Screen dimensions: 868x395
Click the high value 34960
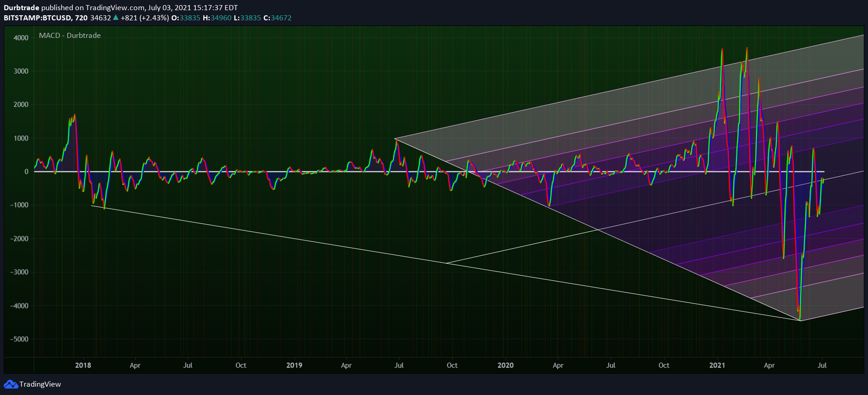221,18
